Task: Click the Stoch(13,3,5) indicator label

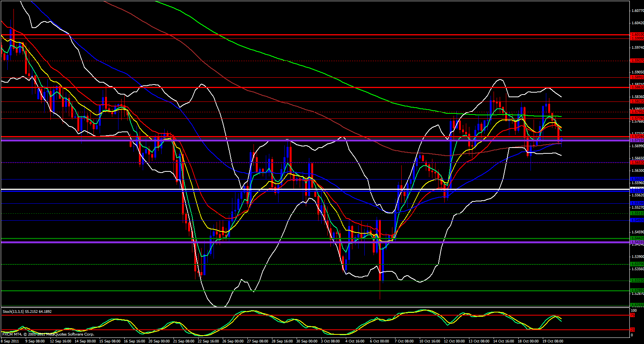Action: pyautogui.click(x=27, y=311)
